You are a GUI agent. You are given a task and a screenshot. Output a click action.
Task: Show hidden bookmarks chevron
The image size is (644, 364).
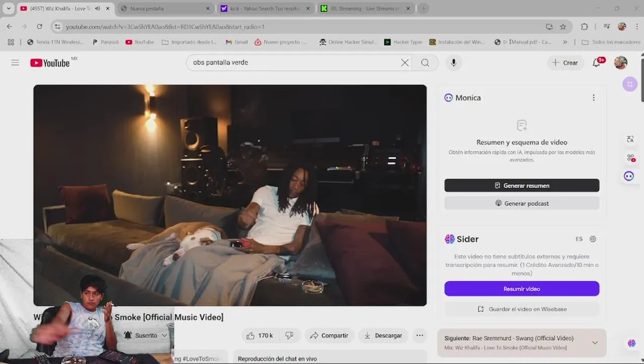565,42
